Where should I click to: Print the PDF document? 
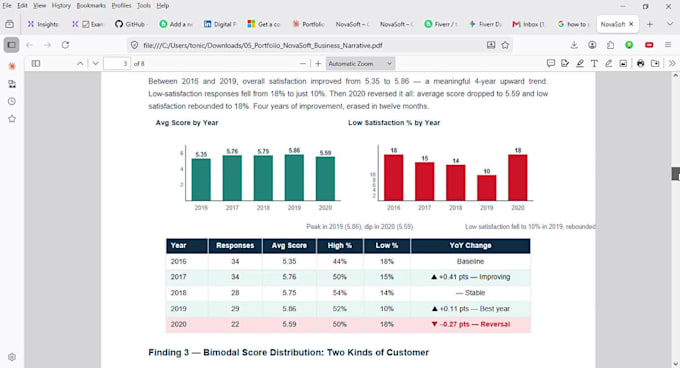click(x=641, y=64)
